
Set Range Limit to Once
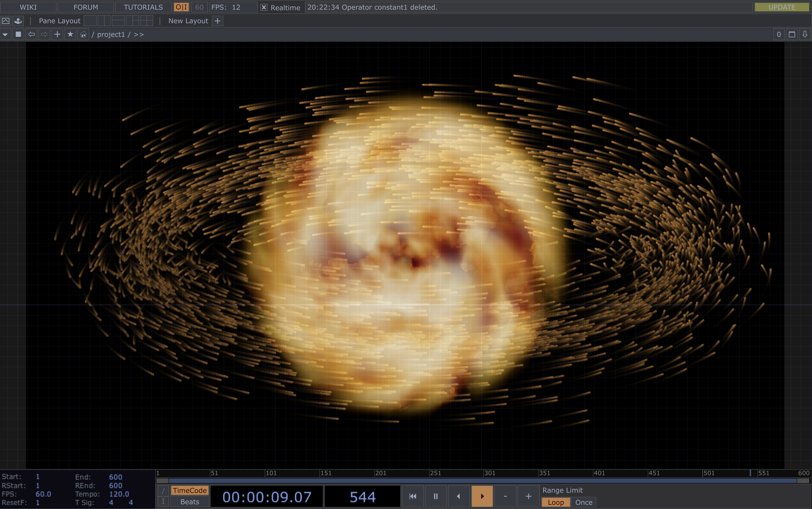tap(584, 502)
